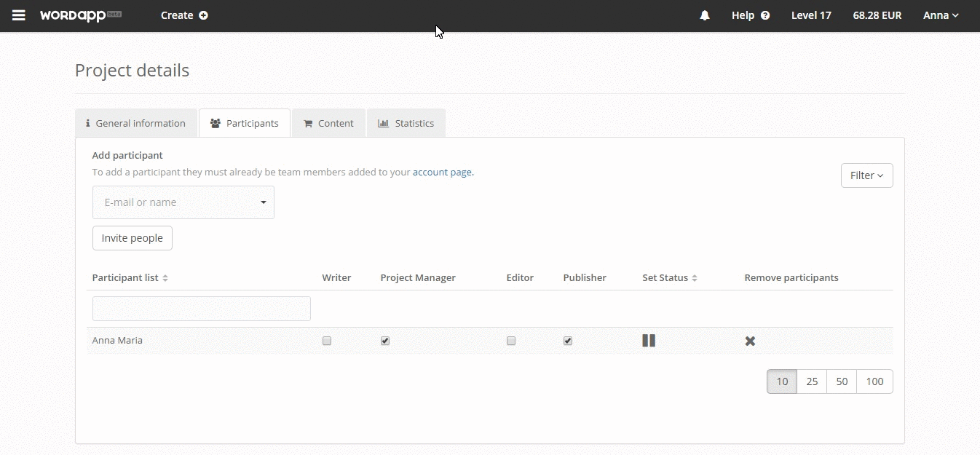980x455 pixels.
Task: Uncheck Publisher role for Anna Maria
Action: (x=568, y=341)
